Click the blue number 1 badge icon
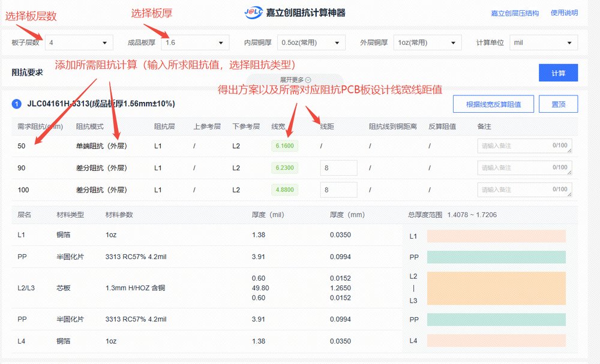The height and width of the screenshot is (364, 600). (x=17, y=104)
